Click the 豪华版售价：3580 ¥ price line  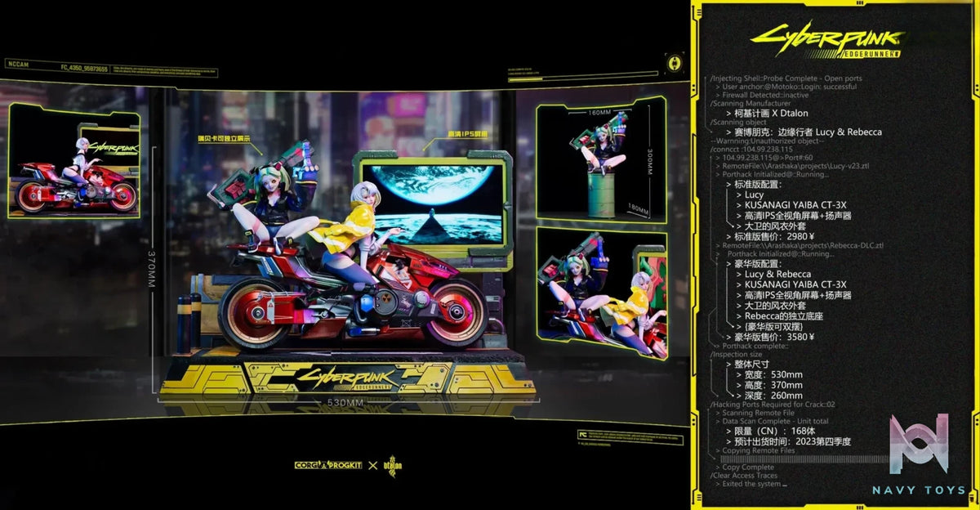(x=771, y=336)
